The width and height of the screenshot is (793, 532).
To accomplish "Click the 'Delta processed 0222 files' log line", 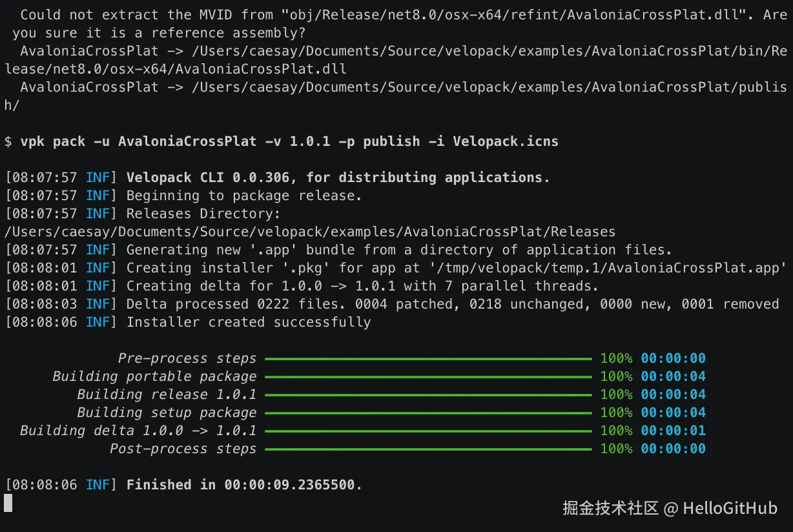I will click(x=452, y=304).
